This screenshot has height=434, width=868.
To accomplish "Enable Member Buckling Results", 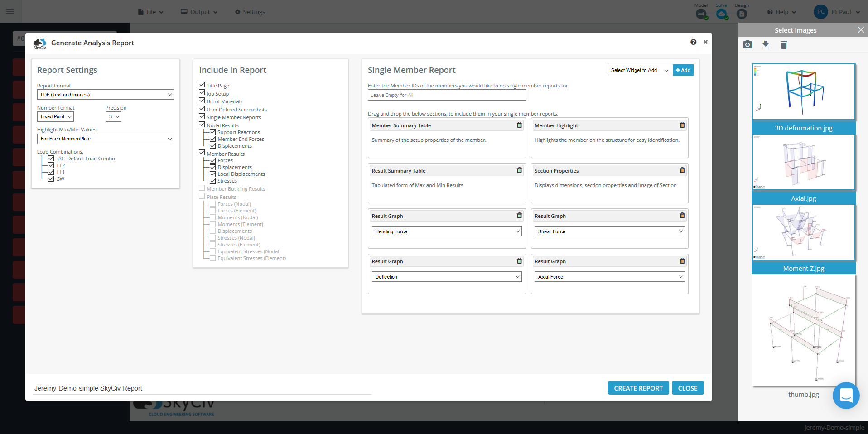I will coord(201,188).
